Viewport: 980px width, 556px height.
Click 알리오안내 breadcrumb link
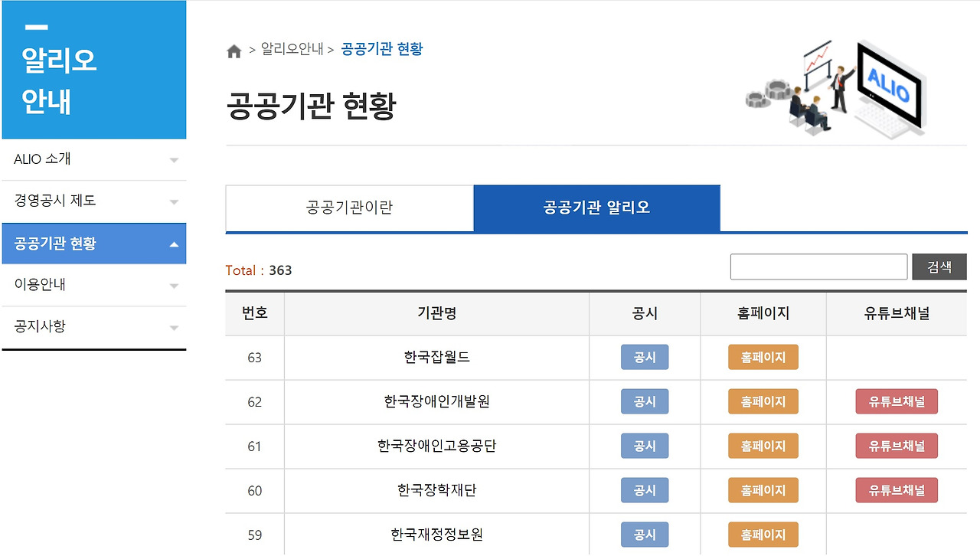pyautogui.click(x=292, y=50)
